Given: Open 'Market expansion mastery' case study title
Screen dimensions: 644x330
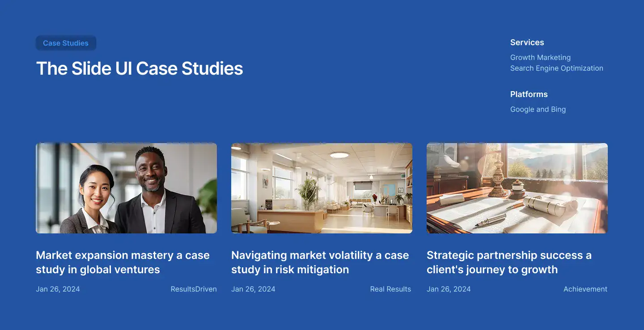Looking at the screenshot, I should point(123,262).
